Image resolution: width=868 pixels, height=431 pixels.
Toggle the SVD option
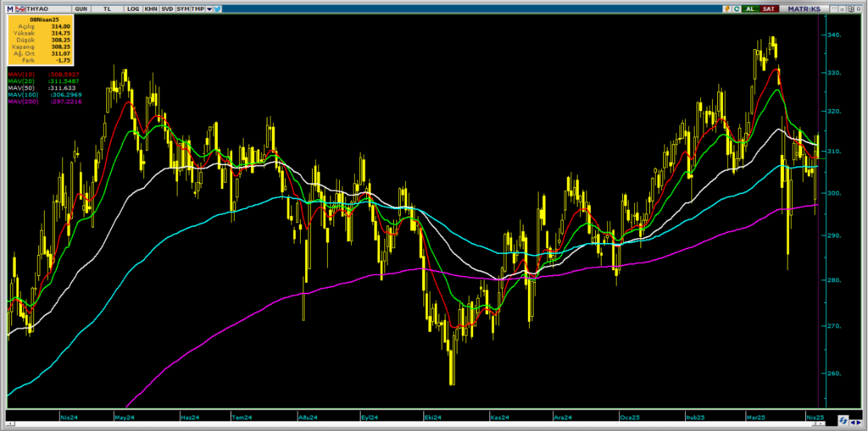click(168, 8)
